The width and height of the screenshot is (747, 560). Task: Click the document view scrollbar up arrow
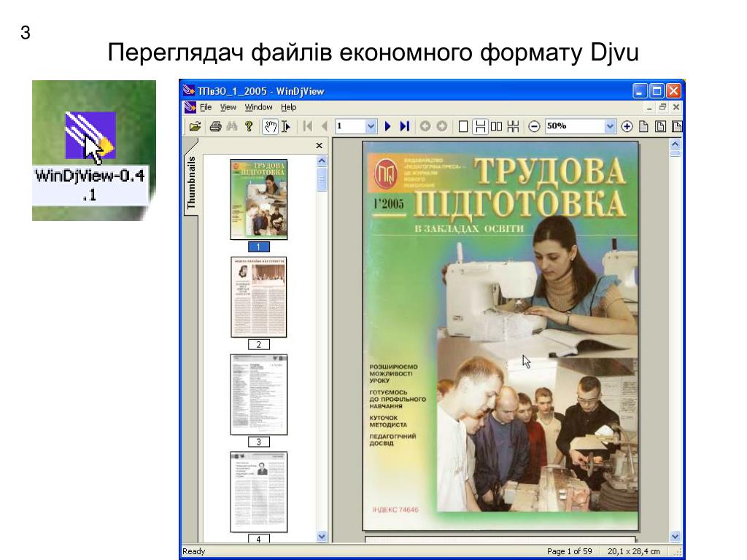click(675, 144)
